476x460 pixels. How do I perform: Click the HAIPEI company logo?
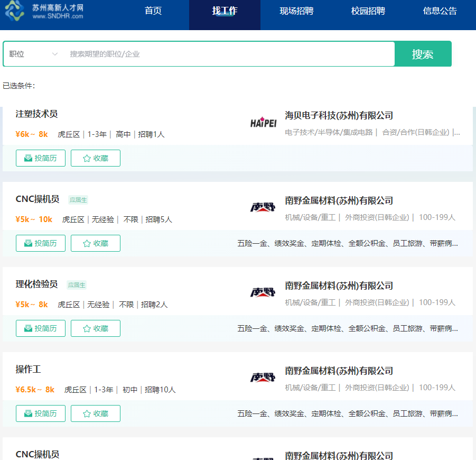(x=263, y=123)
